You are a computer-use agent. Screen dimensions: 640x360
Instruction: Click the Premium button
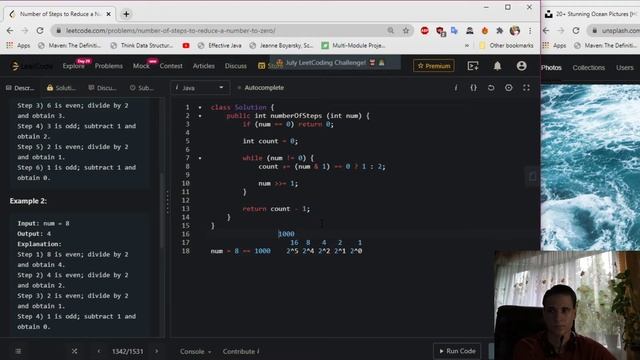pyautogui.click(x=433, y=66)
